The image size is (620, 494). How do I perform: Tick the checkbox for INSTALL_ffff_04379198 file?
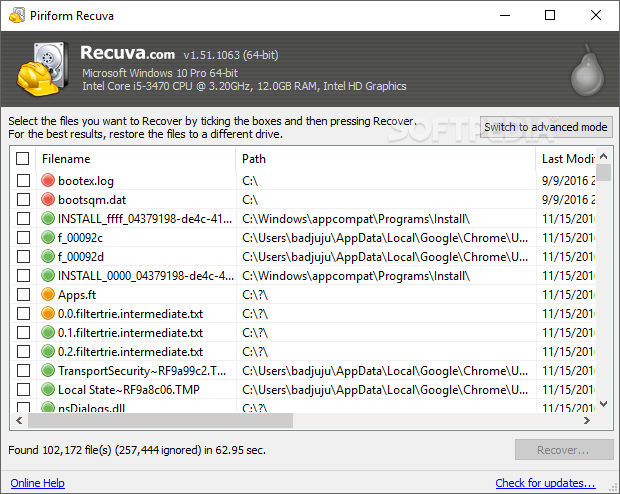tap(23, 218)
